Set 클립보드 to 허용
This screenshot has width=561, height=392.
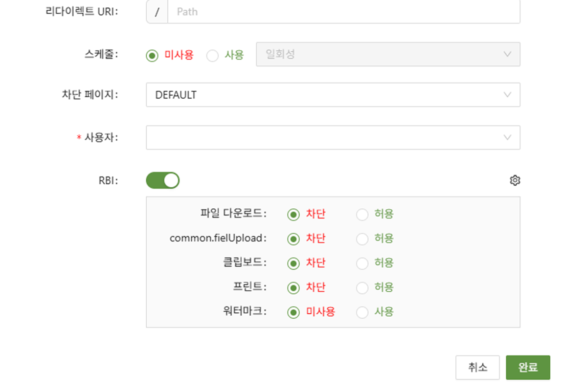(x=362, y=263)
